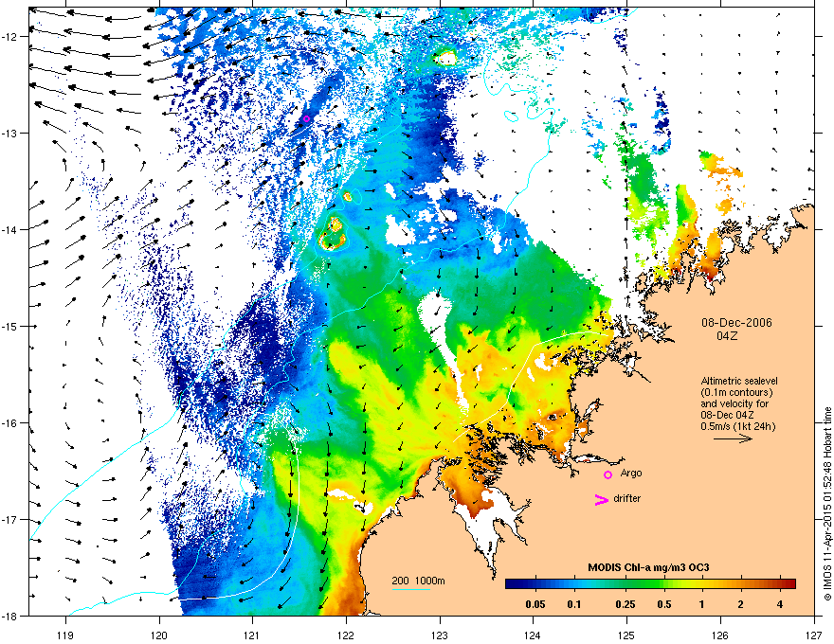Click the IMOS timestamp text on right edge
834x644 pixels.
pyautogui.click(x=827, y=504)
